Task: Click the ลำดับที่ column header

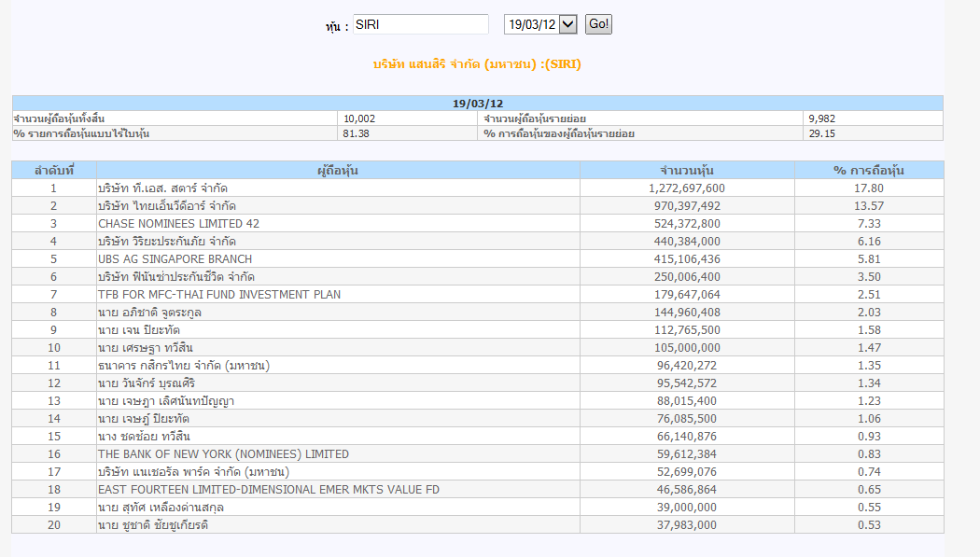Action: tap(54, 171)
